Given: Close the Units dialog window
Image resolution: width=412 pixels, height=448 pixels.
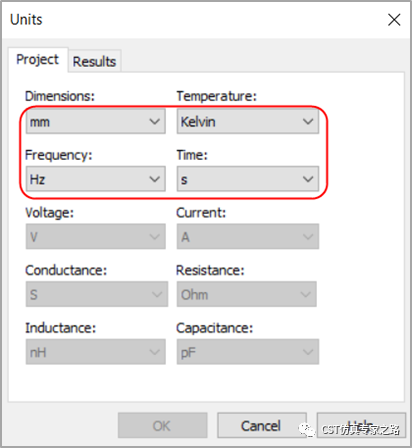Looking at the screenshot, I should [x=394, y=20].
